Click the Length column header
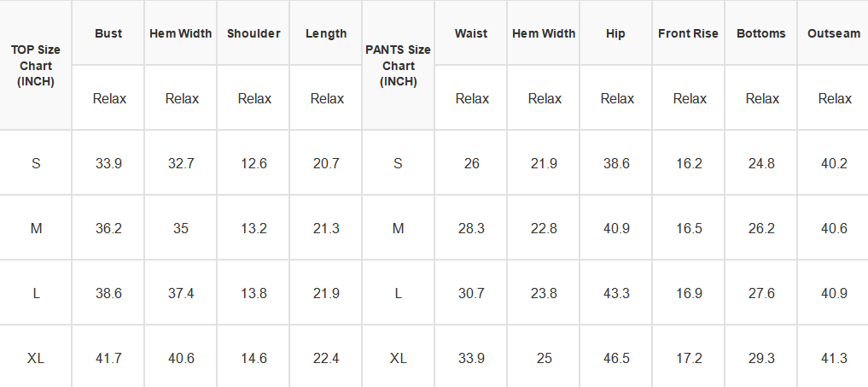The image size is (868, 387). click(326, 33)
